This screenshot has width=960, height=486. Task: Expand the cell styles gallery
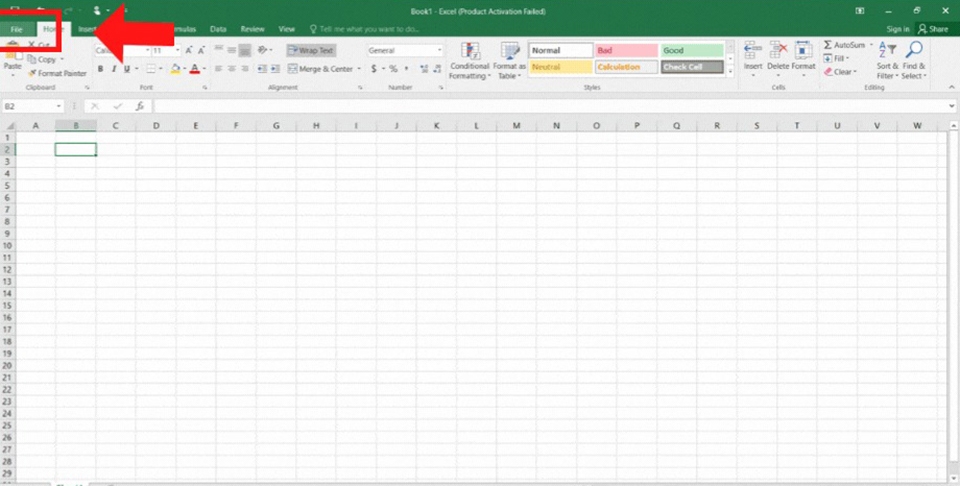pos(730,72)
